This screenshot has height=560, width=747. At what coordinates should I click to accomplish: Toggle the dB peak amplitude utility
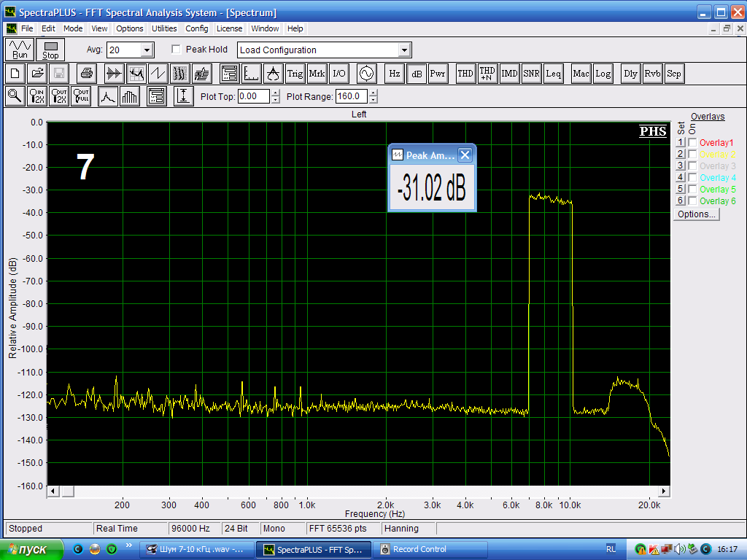[417, 74]
